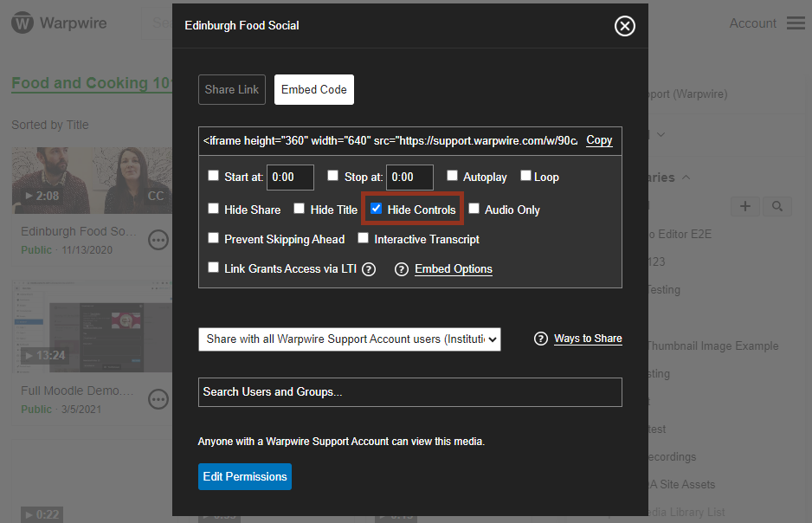Select the Embed Code tab

point(314,89)
